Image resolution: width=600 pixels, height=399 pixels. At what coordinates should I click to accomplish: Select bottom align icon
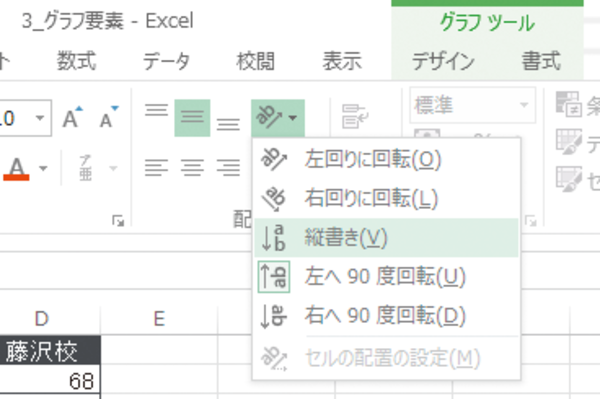point(228,124)
